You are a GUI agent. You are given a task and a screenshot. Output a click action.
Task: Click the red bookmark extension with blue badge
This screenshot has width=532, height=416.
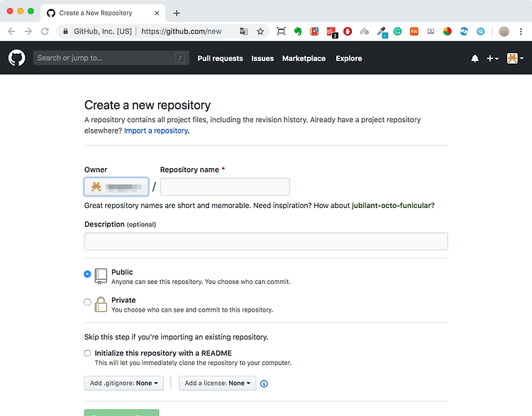(x=314, y=31)
